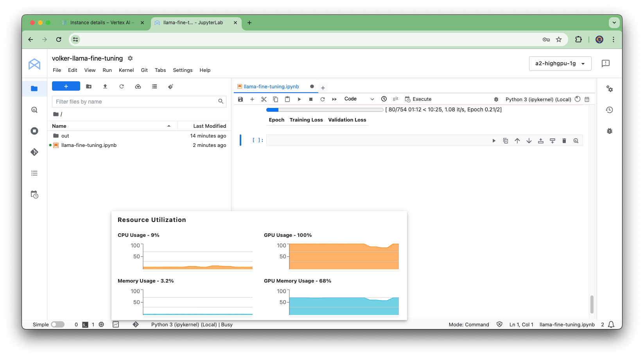Open the Table of Contents sidebar

[x=34, y=173]
